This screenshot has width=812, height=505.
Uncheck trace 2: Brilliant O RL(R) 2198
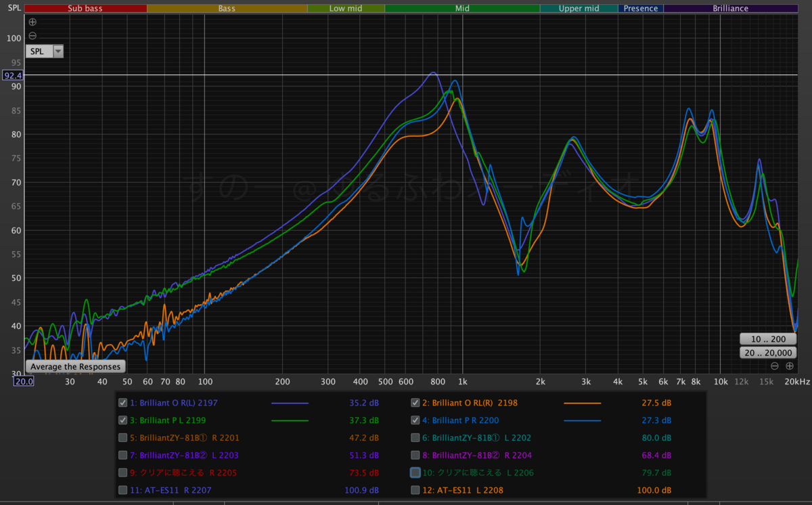415,402
